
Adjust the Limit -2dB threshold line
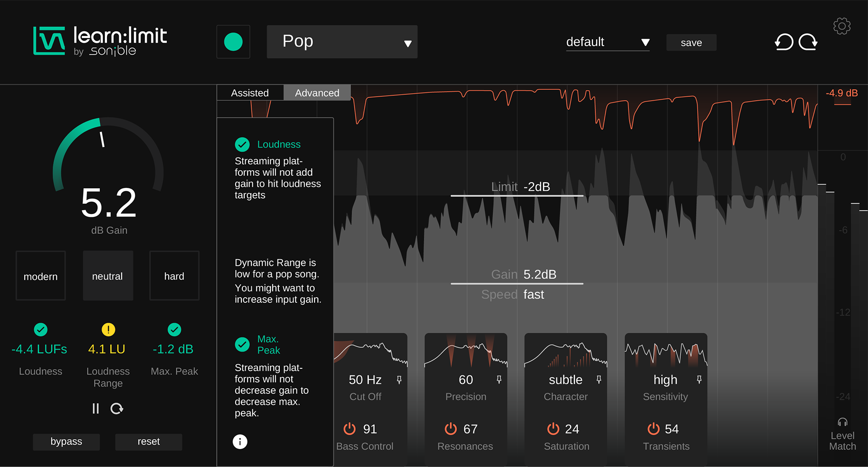(517, 196)
